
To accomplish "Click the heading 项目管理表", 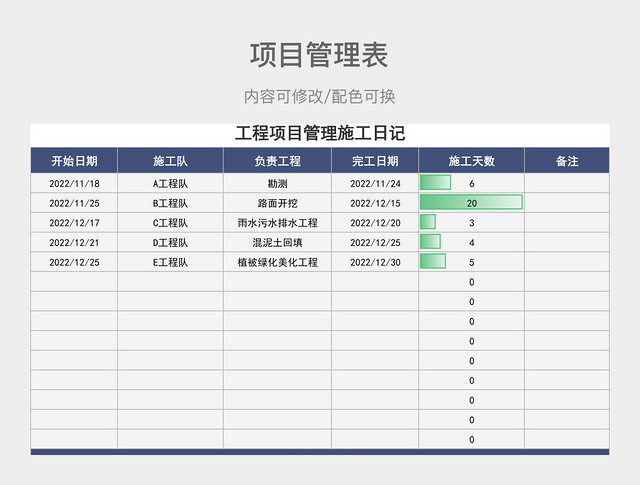I will [x=319, y=55].
